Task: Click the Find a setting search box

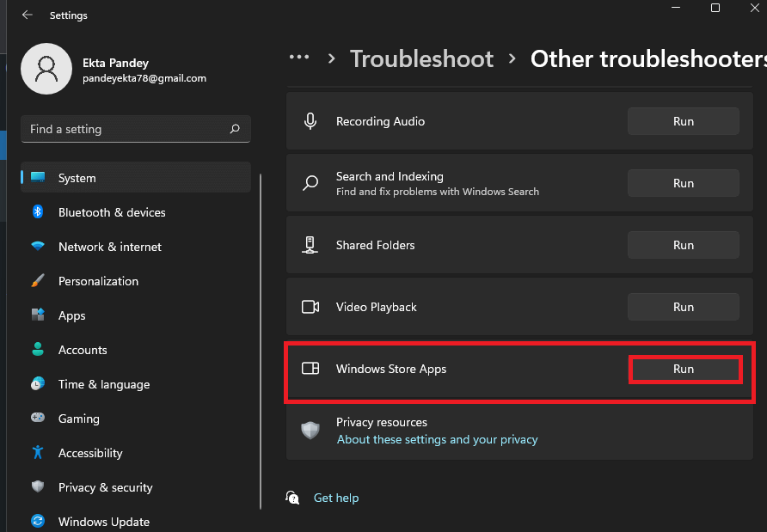Action: tap(125, 129)
